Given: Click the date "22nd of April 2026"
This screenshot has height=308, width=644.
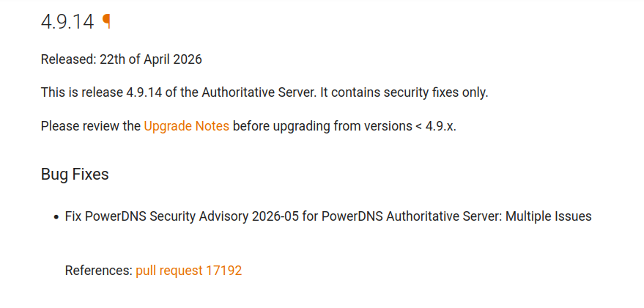Looking at the screenshot, I should pos(150,60).
